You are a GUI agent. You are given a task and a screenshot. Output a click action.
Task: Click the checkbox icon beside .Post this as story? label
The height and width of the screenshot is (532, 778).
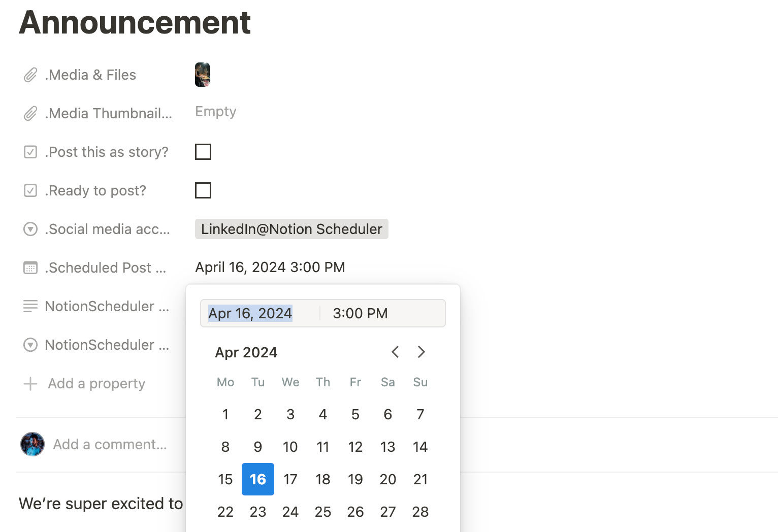coord(30,152)
